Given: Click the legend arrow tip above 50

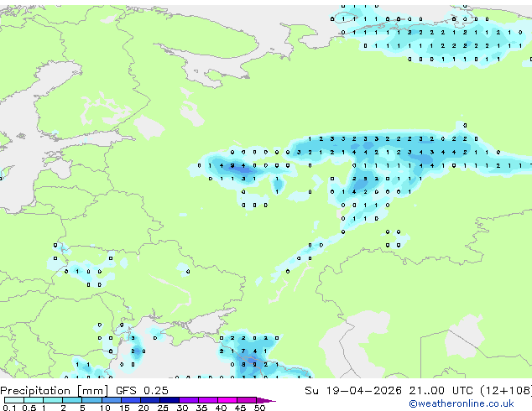Looking at the screenshot, I should [266, 401].
